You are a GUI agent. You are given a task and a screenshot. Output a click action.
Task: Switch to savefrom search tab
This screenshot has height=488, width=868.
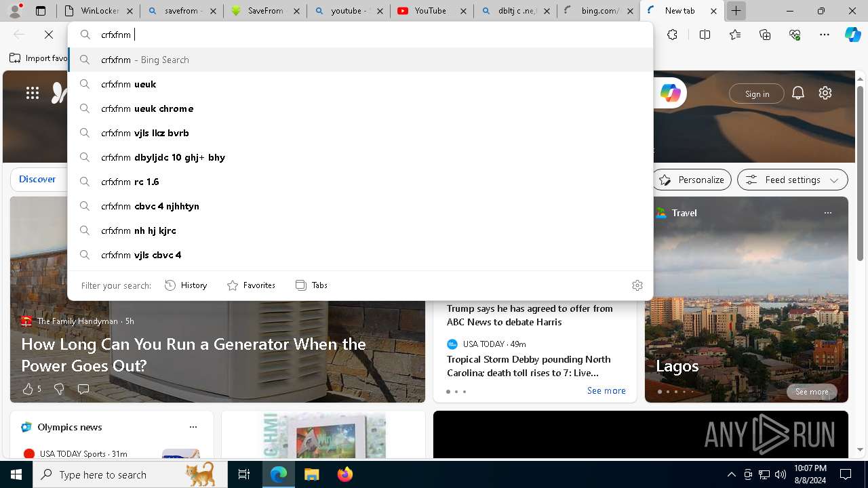click(182, 11)
